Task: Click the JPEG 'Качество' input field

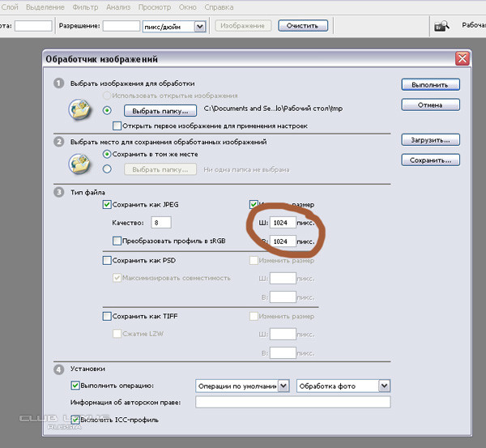Action: coord(160,222)
